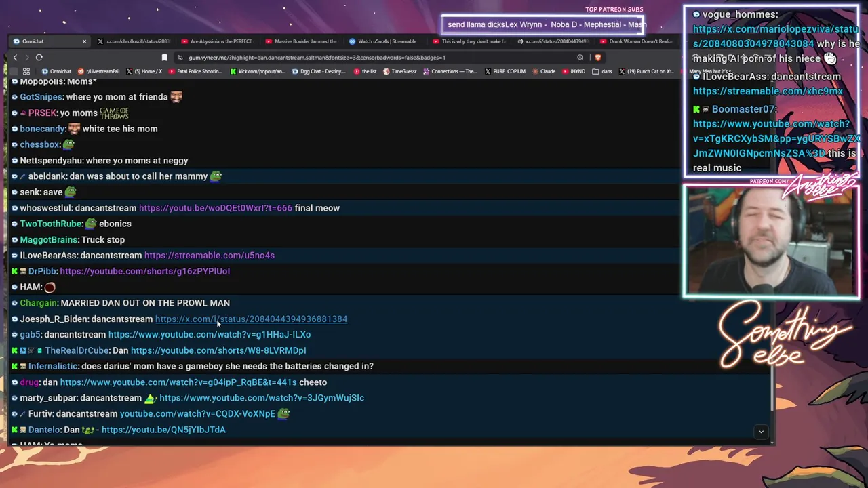This screenshot has height=488, width=868.
Task: Click username chessbox in chat
Action: tap(40, 144)
